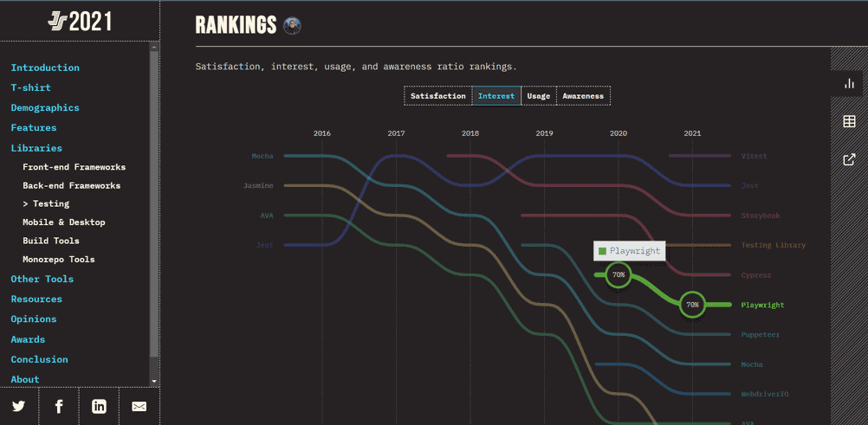Click the sidebar scrollbar down arrow
This screenshot has width=868, height=425.
pyautogui.click(x=154, y=381)
